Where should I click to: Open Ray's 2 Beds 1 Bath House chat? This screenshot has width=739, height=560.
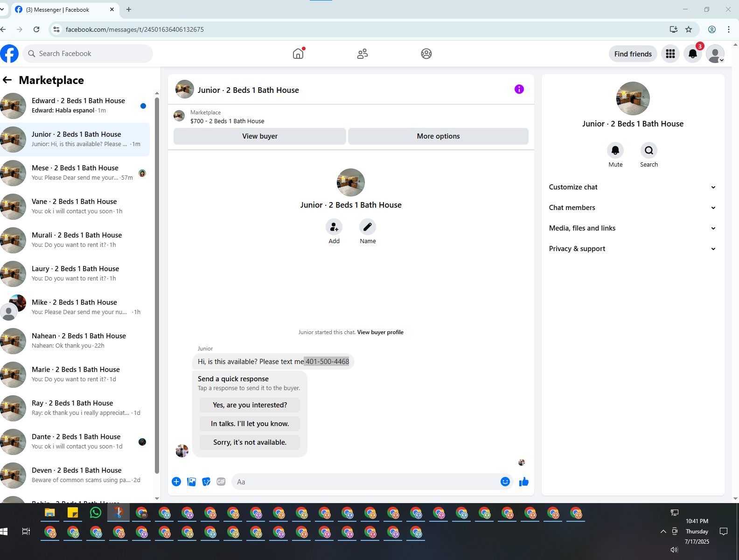pos(75,408)
